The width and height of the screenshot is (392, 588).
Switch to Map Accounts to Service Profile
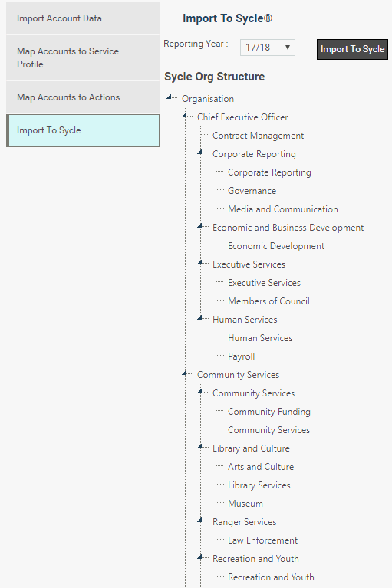pos(83,57)
